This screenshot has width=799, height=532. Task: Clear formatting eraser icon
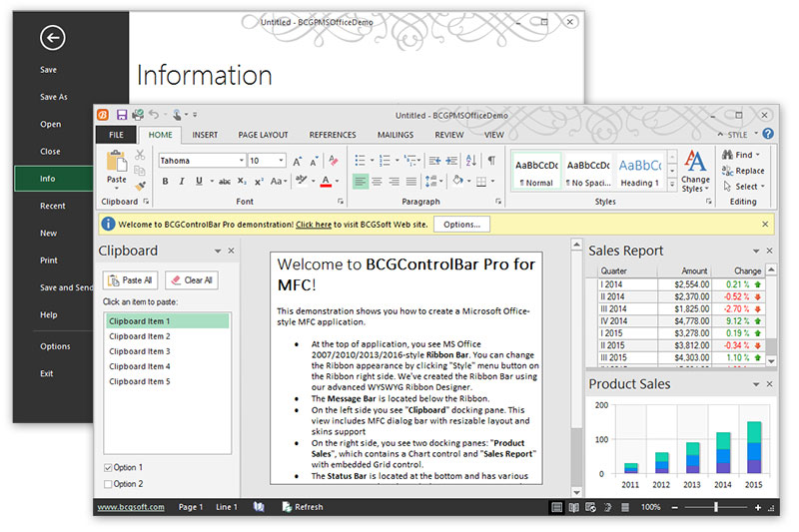coord(334,161)
